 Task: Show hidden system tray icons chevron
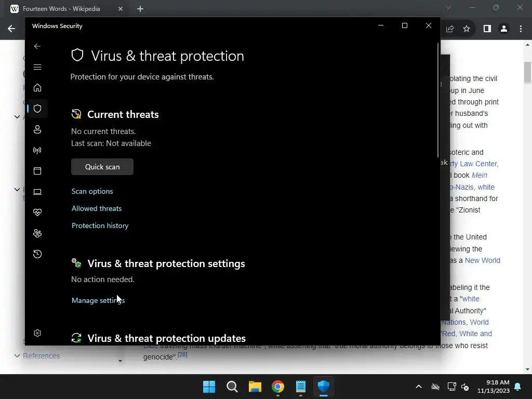click(419, 387)
